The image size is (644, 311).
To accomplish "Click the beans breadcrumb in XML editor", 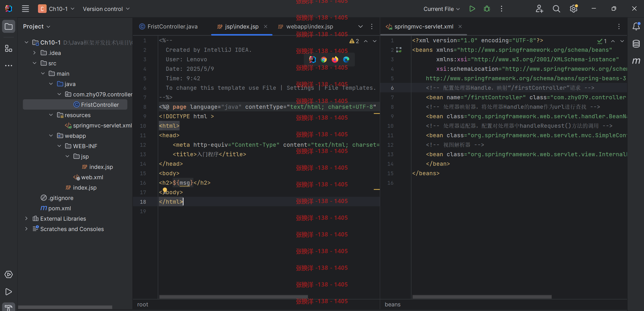I will click(x=393, y=304).
